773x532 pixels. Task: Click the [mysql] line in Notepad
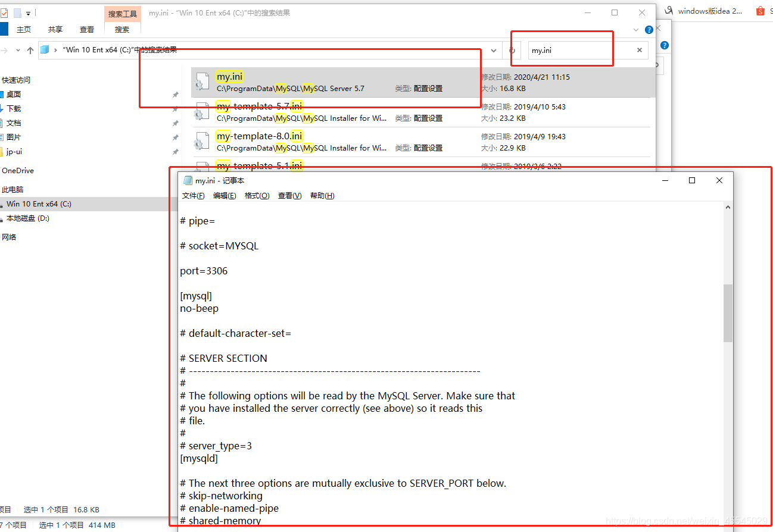[196, 296]
